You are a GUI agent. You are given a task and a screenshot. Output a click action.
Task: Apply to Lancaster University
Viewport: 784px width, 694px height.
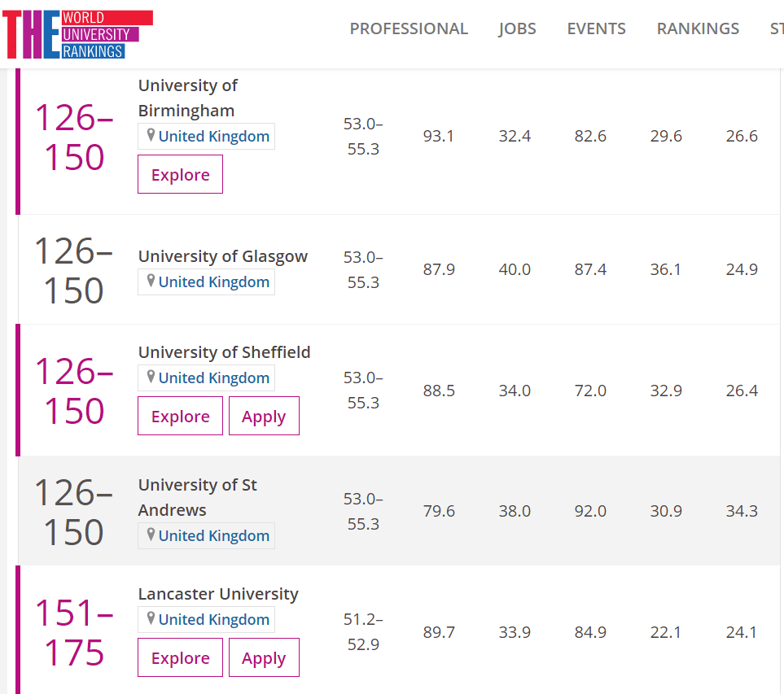tap(264, 658)
